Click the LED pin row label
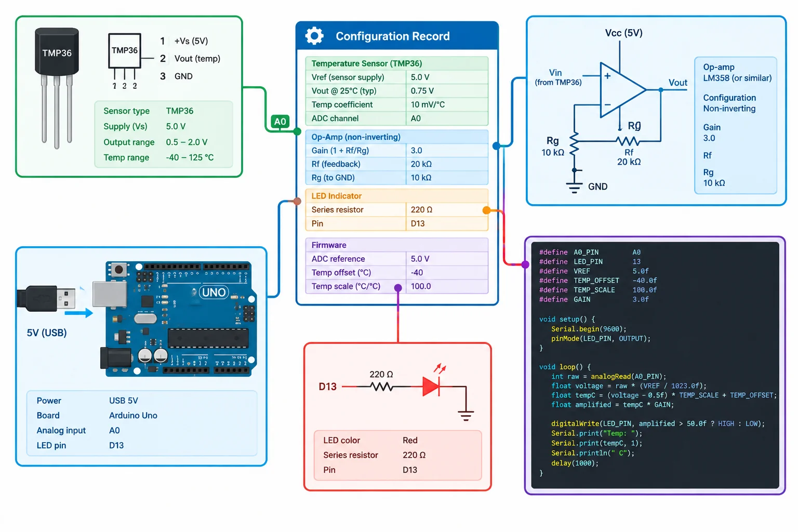The height and width of the screenshot is (532, 798). (x=51, y=446)
